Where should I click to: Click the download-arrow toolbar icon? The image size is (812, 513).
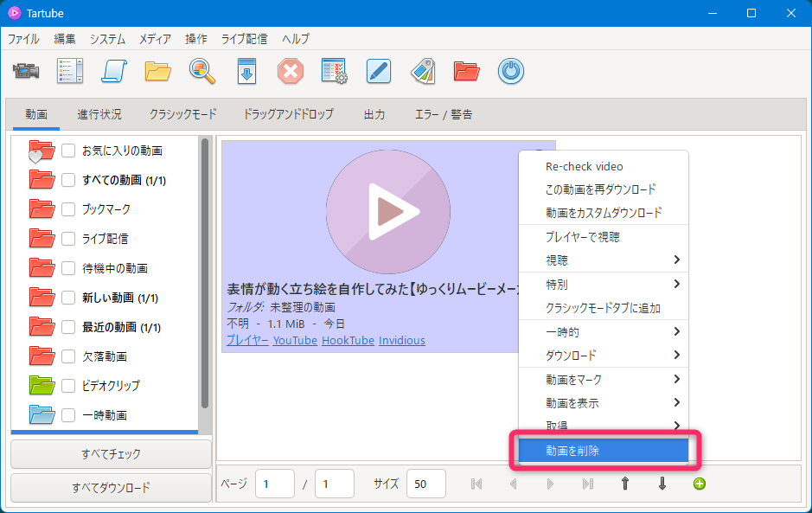(x=247, y=71)
